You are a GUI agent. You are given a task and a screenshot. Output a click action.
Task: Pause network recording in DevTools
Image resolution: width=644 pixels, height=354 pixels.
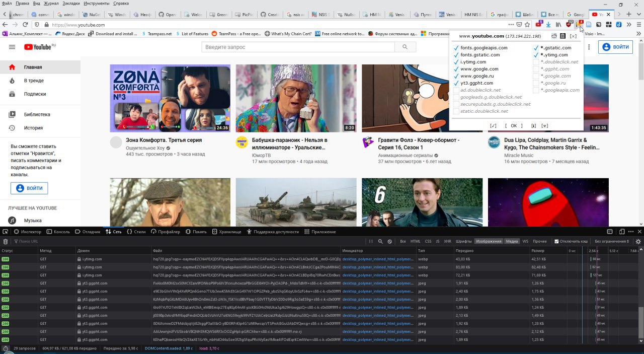(x=371, y=241)
